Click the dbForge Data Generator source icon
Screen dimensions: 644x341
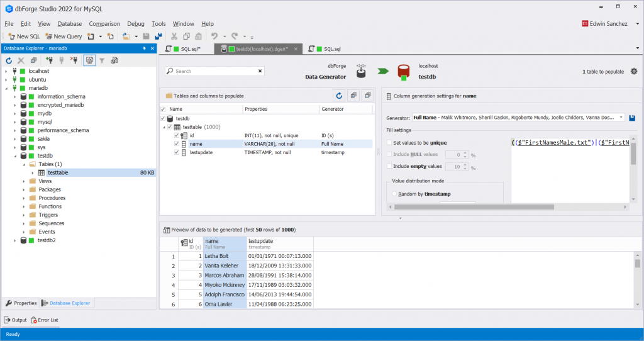click(x=360, y=71)
